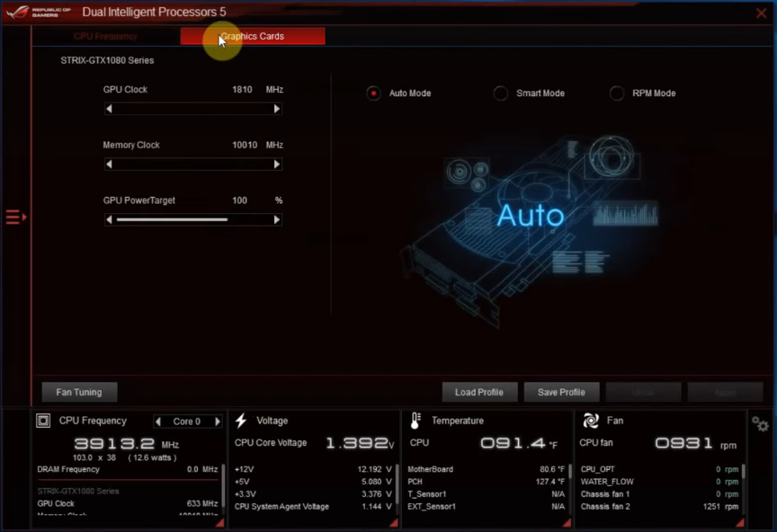Screen dimensions: 777x532
Task: Click the CPU System Agent Voltage row
Action: (313, 506)
